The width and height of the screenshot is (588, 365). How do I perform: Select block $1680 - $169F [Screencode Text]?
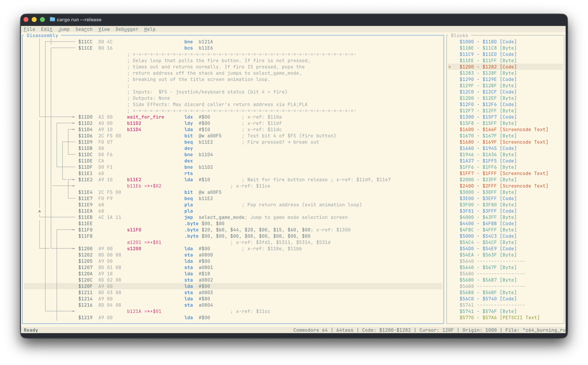[x=504, y=142]
